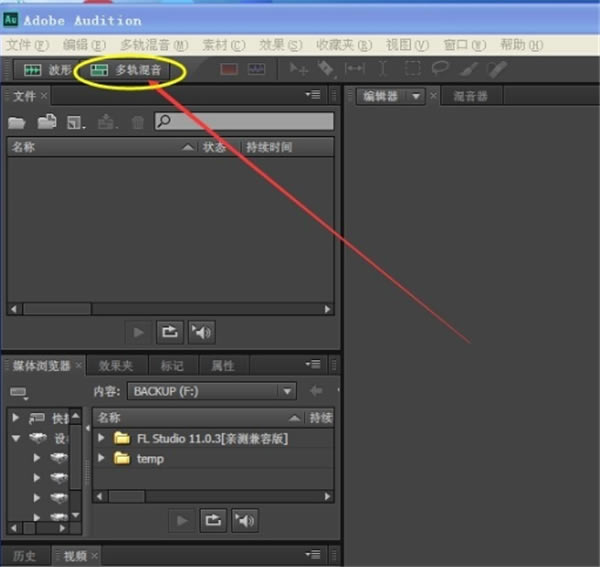Select the Paintbrush Selection tool
The image size is (600, 567).
point(469,69)
